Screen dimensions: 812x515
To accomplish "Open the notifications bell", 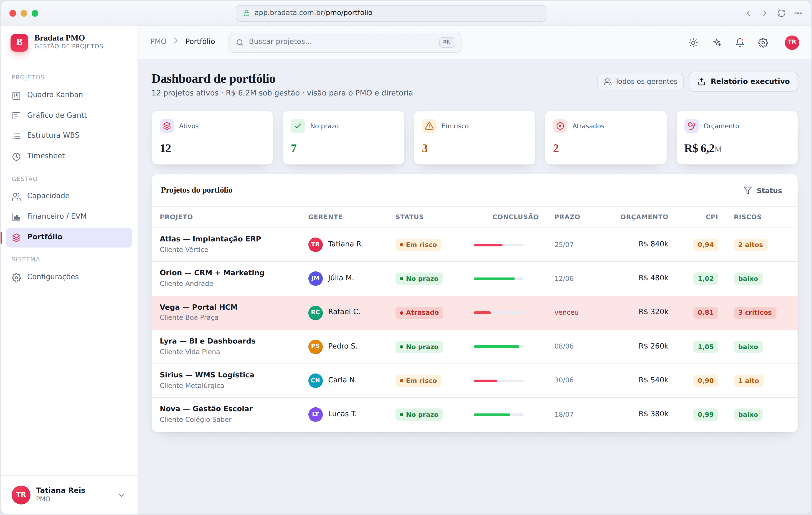I will 740,42.
